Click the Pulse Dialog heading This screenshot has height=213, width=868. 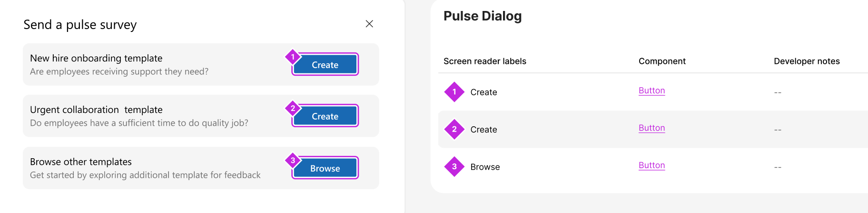(x=483, y=16)
